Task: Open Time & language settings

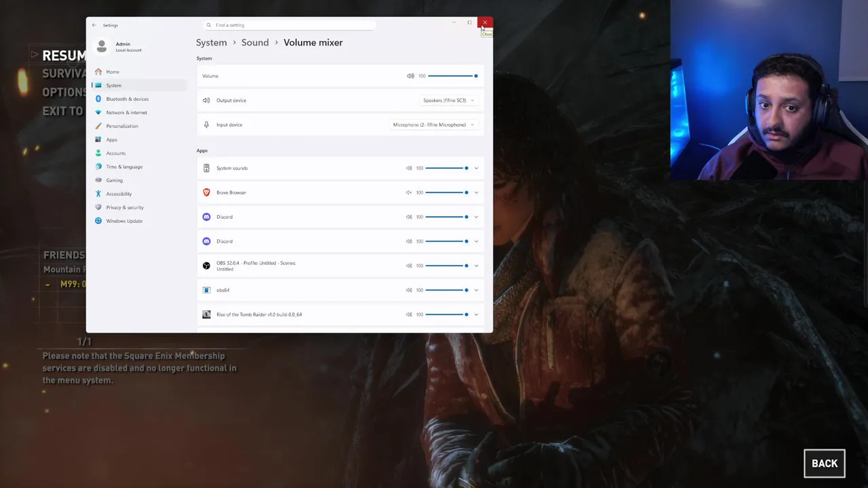Action: coord(138,167)
